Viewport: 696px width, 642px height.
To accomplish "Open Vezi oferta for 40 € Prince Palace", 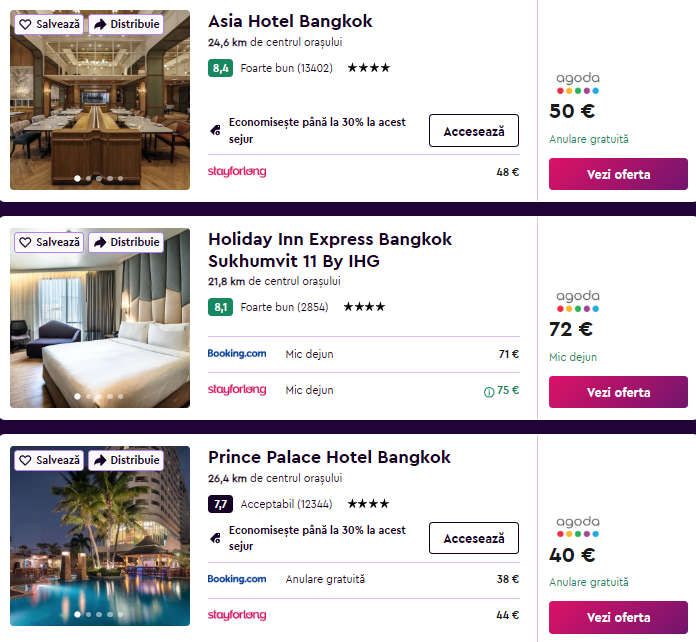I will tap(618, 618).
